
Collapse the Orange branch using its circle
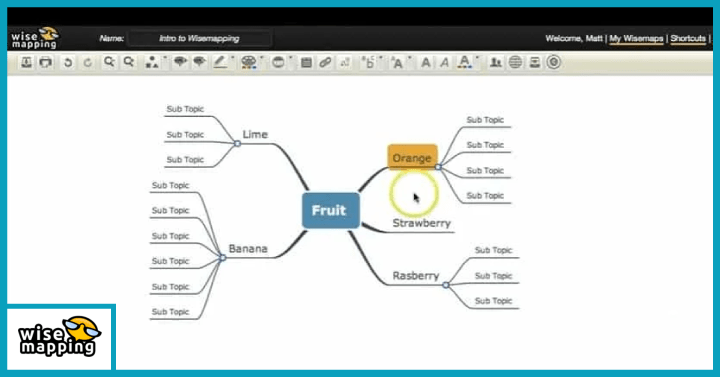[x=439, y=167]
